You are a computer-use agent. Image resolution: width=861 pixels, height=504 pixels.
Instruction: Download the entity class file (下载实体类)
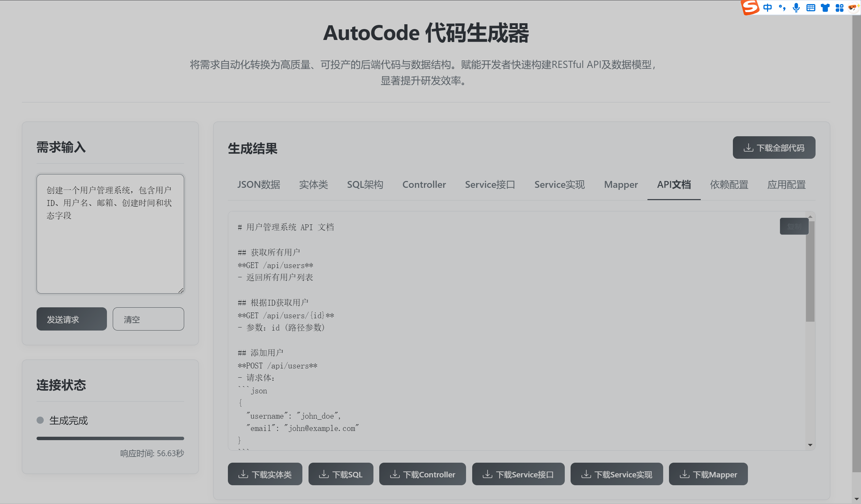[x=265, y=474]
